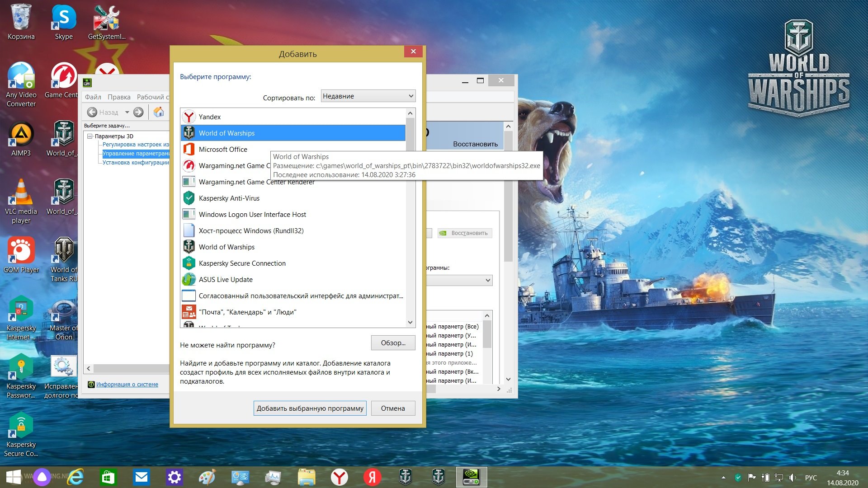Open NVIDIA Control Panel taskbar icon
The width and height of the screenshot is (868, 488).
(472, 477)
